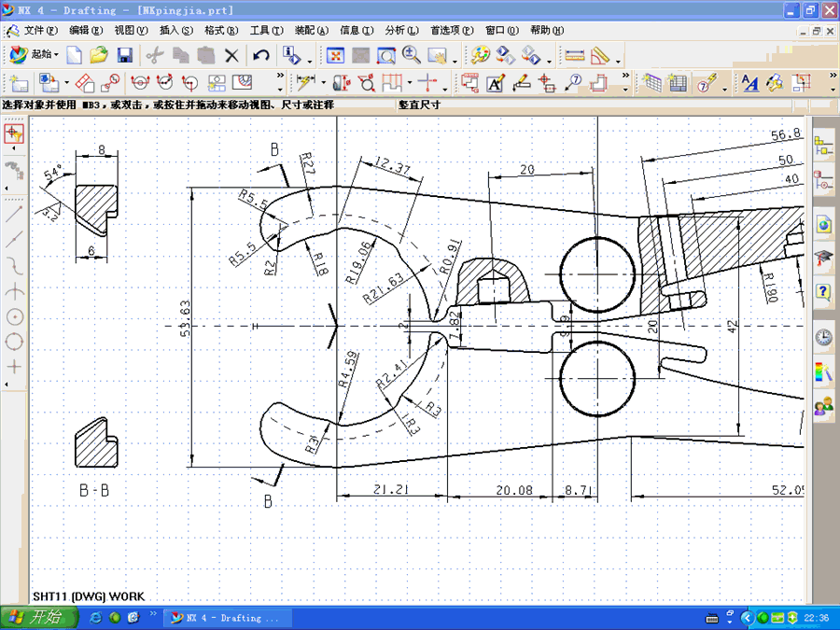Screen dimensions: 840x630
Task: Click the Help question mark sidebar icon
Action: (x=823, y=292)
